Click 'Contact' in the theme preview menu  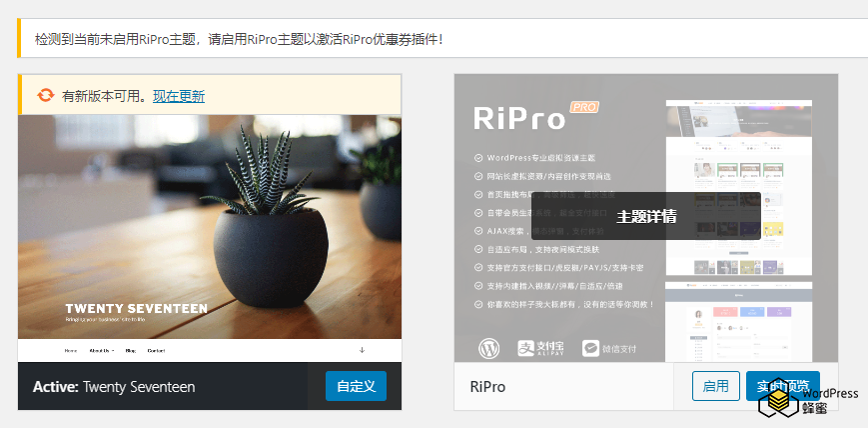click(x=156, y=350)
